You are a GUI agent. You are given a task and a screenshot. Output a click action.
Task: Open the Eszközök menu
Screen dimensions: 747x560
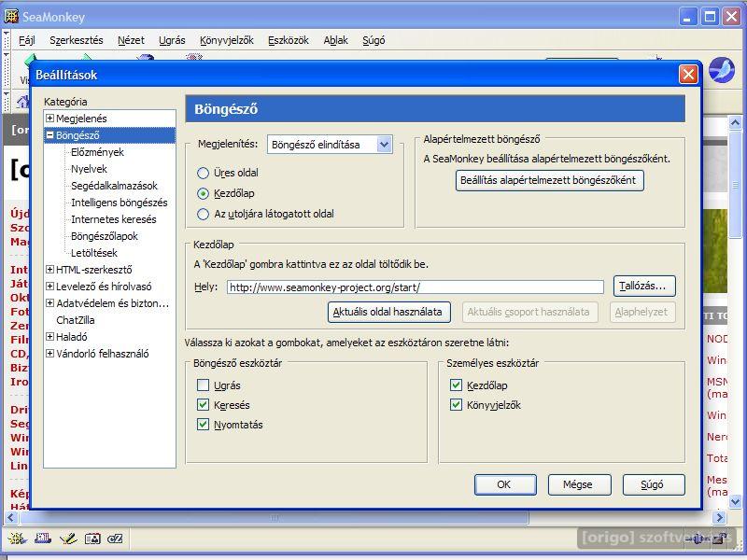[289, 40]
